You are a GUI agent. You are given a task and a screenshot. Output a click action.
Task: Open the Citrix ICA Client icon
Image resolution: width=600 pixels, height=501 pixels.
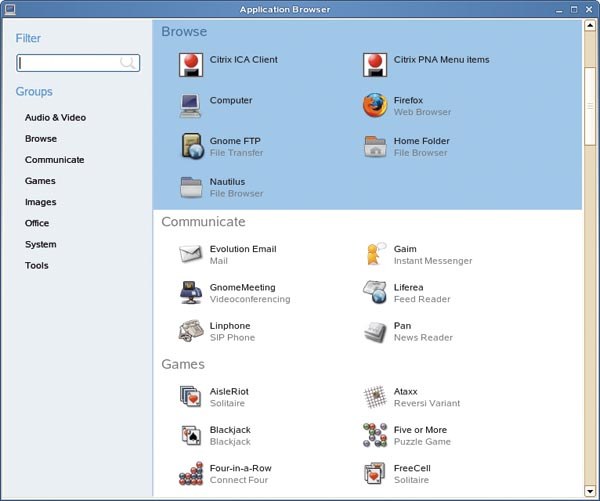point(191,65)
